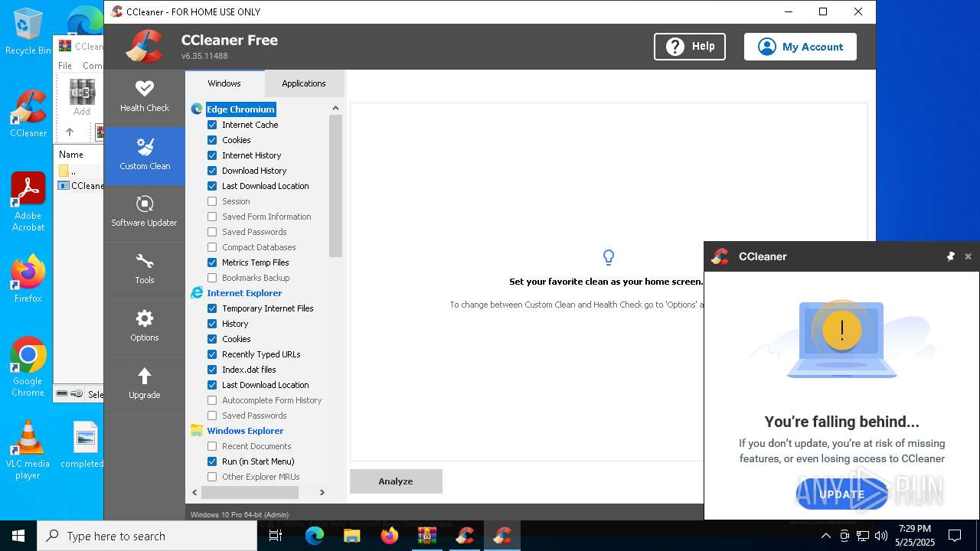The image size is (980, 551).
Task: Select the Internet Explorer group header
Action: pos(244,293)
